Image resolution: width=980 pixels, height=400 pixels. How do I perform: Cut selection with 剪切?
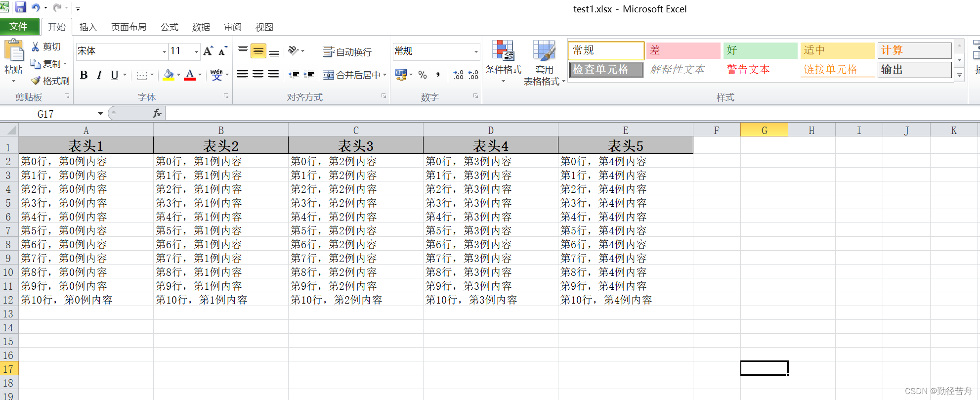pyautogui.click(x=46, y=46)
